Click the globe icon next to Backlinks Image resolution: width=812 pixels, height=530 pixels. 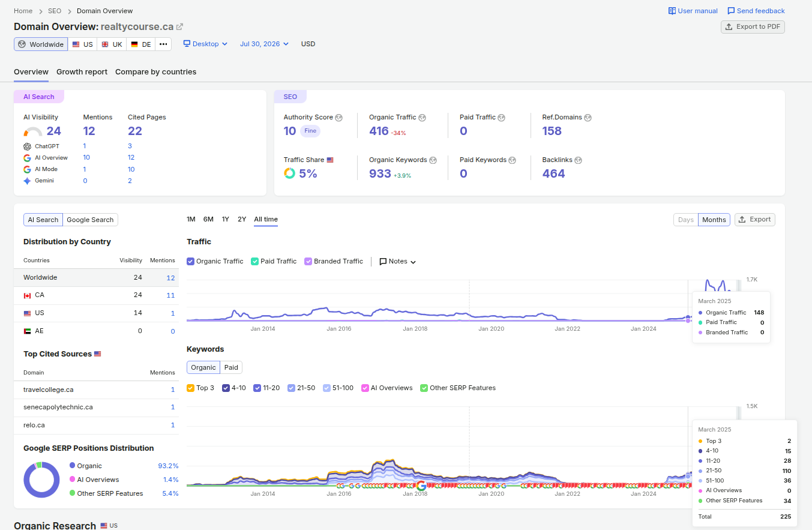[578, 160]
